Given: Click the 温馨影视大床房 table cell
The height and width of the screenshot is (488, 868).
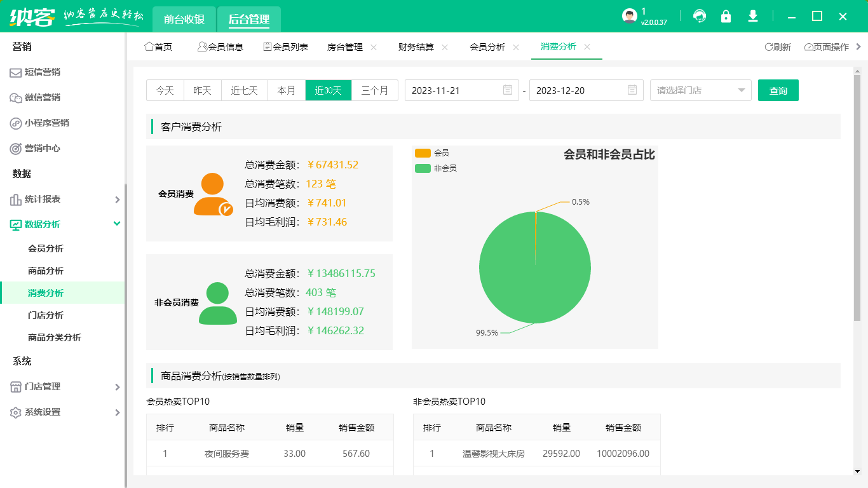Looking at the screenshot, I should (494, 454).
